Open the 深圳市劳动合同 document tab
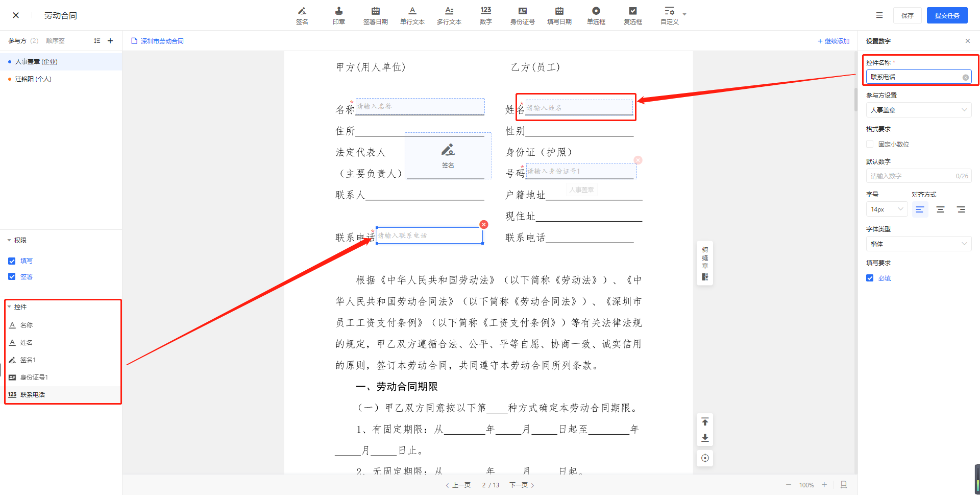The width and height of the screenshot is (980, 495). [162, 41]
